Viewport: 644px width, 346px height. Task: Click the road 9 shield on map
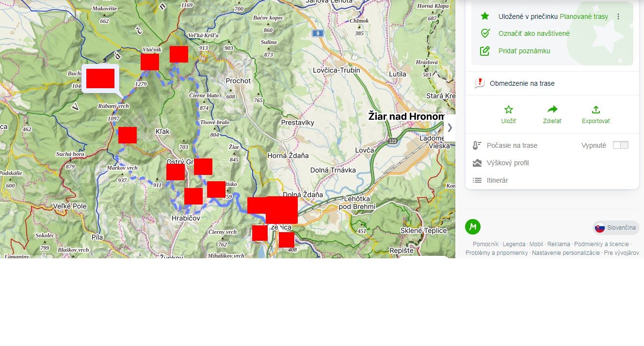pyautogui.click(x=318, y=33)
